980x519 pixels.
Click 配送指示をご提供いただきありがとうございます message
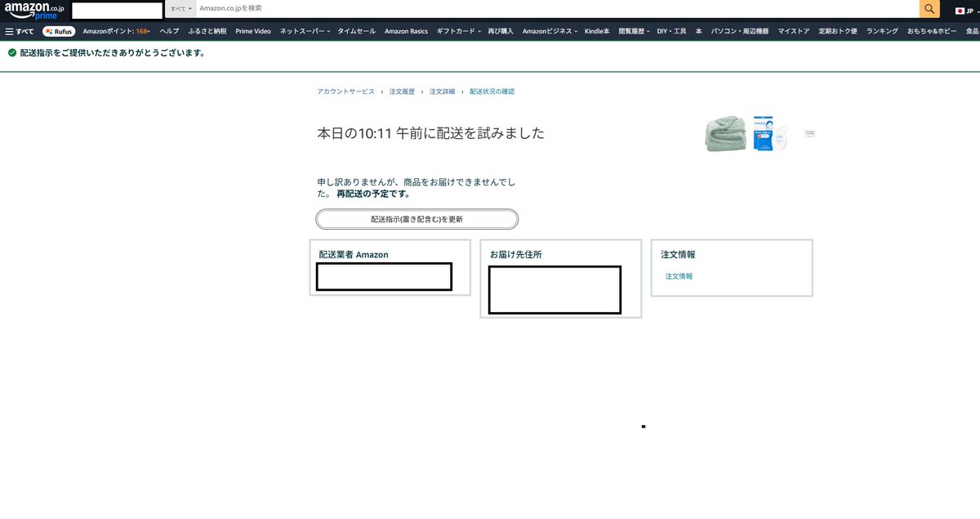pyautogui.click(x=113, y=53)
